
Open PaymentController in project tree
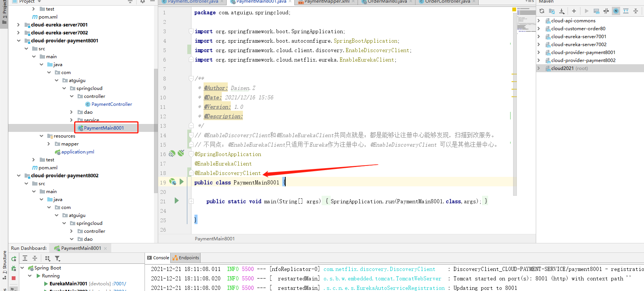(x=112, y=104)
